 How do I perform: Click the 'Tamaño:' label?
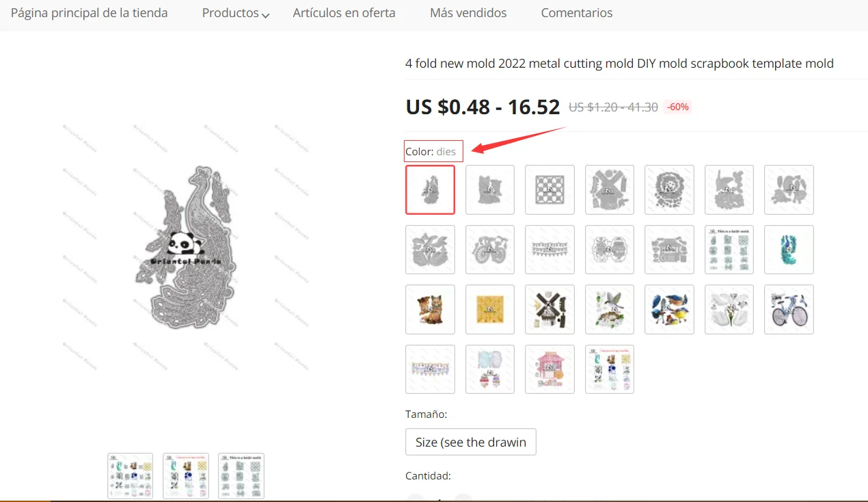coord(426,414)
